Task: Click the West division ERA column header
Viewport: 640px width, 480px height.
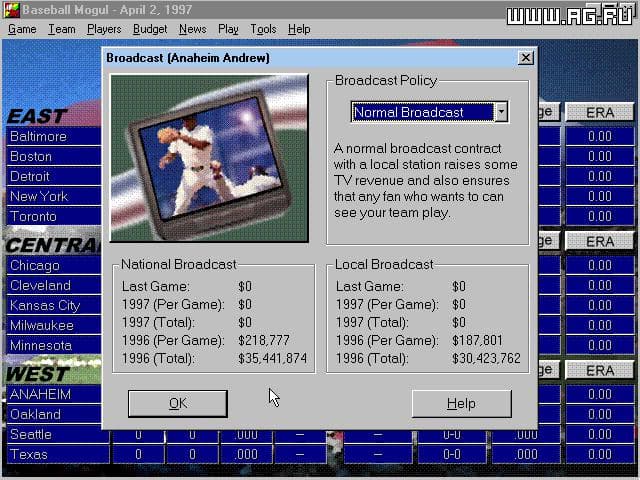Action: [x=600, y=370]
